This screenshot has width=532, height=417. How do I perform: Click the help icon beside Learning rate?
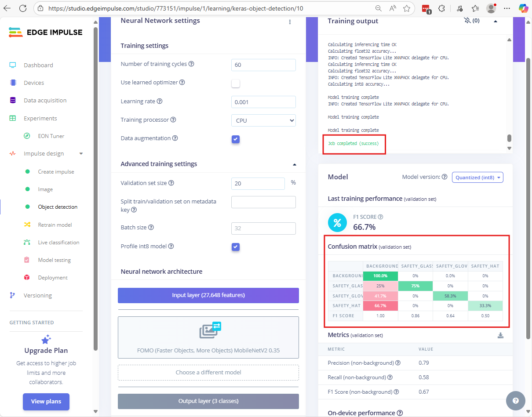click(160, 102)
